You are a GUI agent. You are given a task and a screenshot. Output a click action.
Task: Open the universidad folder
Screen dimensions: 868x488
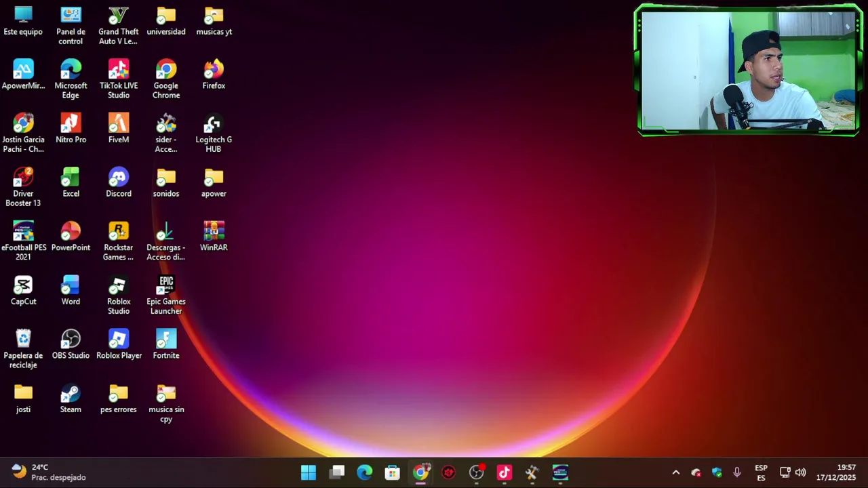[x=166, y=21]
